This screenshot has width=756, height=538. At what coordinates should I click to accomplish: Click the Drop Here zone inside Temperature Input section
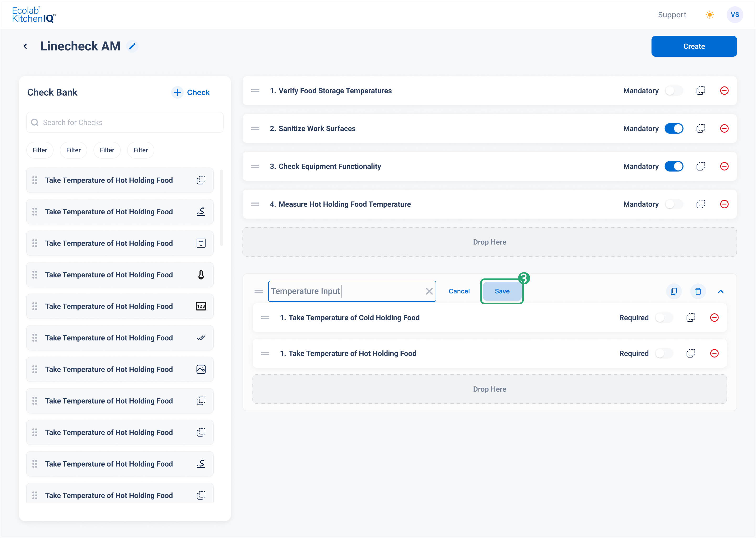(x=489, y=389)
